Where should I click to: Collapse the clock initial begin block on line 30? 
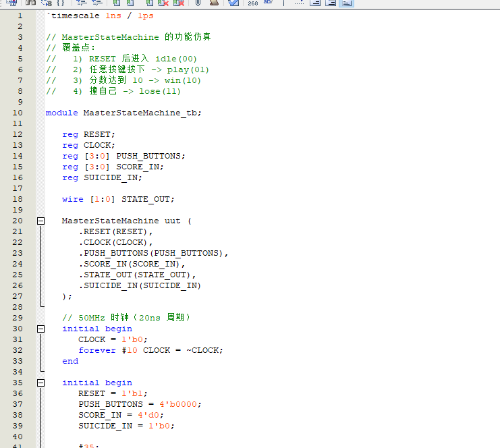40,329
